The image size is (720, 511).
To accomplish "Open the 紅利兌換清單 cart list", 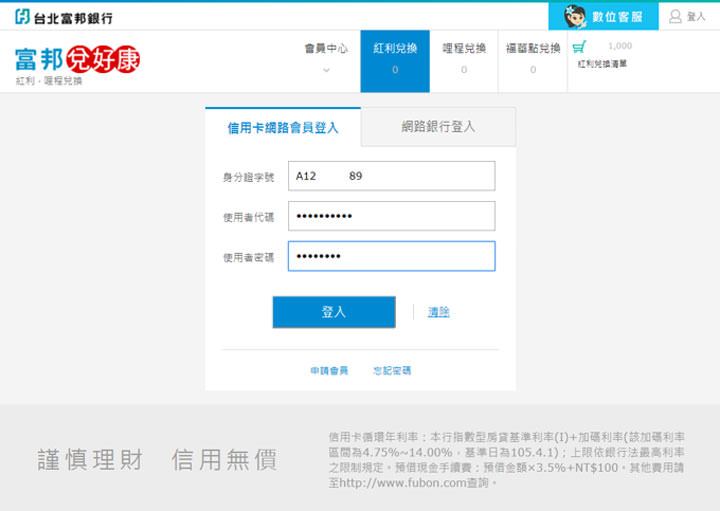I will click(x=602, y=64).
